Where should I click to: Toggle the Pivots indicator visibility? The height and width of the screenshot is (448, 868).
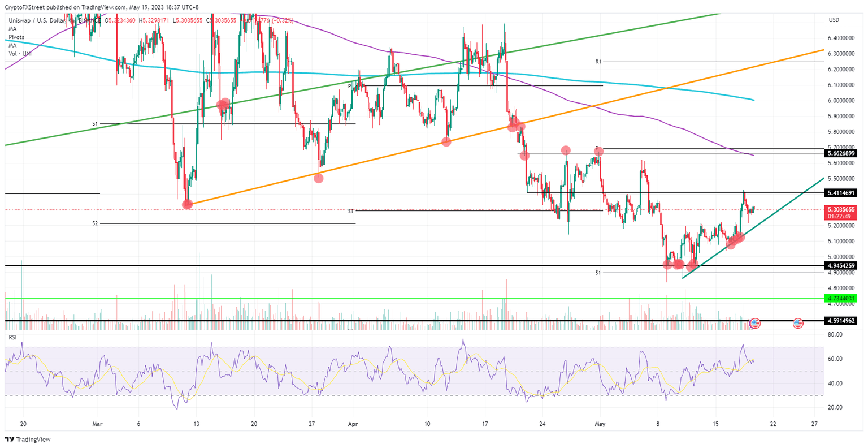(x=16, y=37)
